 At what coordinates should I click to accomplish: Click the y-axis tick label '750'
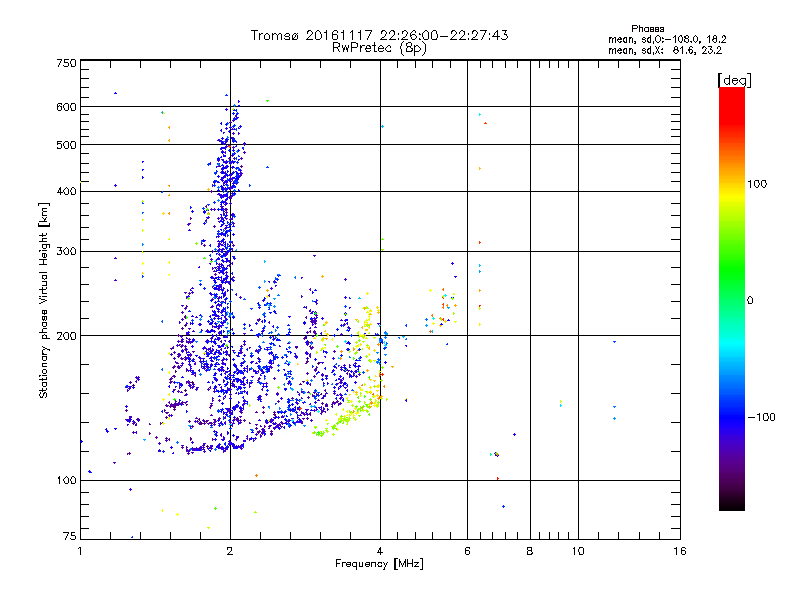click(66, 63)
